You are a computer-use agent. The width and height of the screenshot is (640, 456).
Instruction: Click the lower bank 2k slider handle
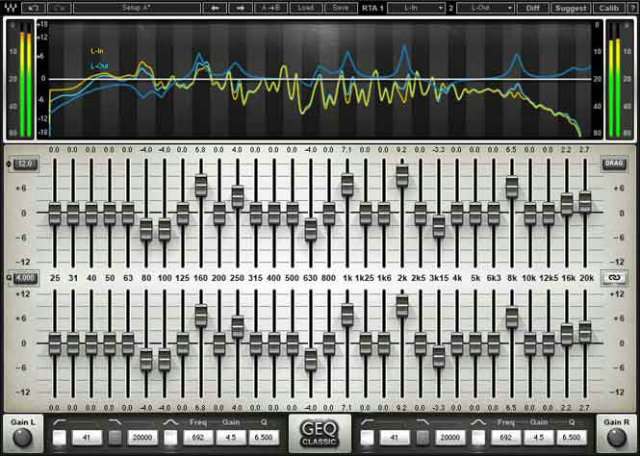pos(402,306)
